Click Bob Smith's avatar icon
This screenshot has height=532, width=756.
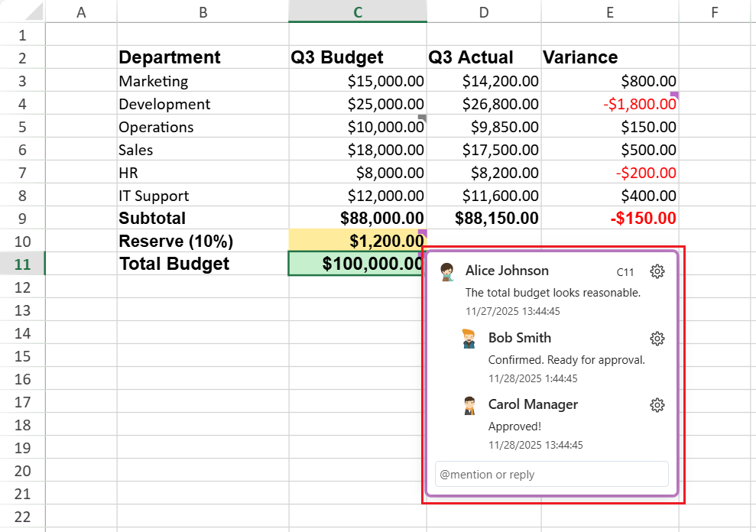[469, 339]
